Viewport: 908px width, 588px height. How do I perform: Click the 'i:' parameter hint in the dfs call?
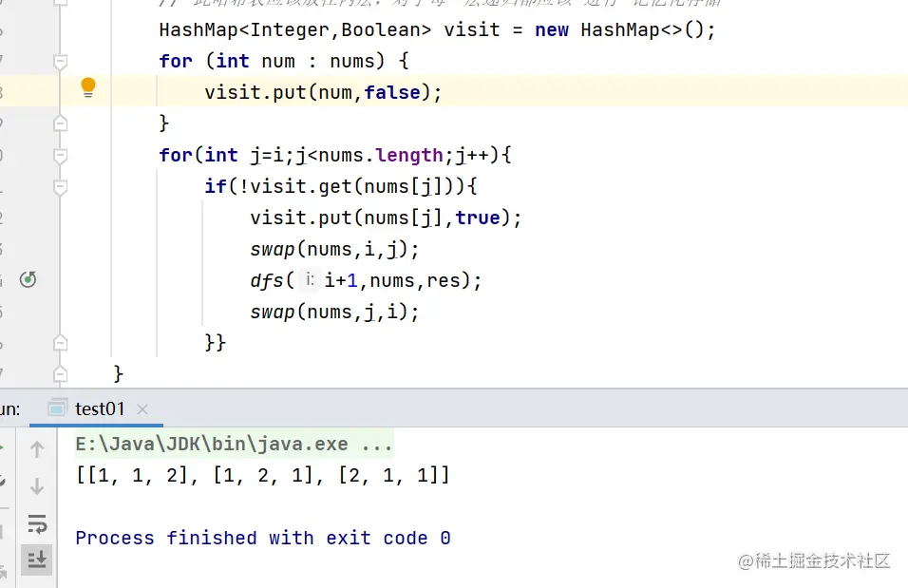[310, 280]
